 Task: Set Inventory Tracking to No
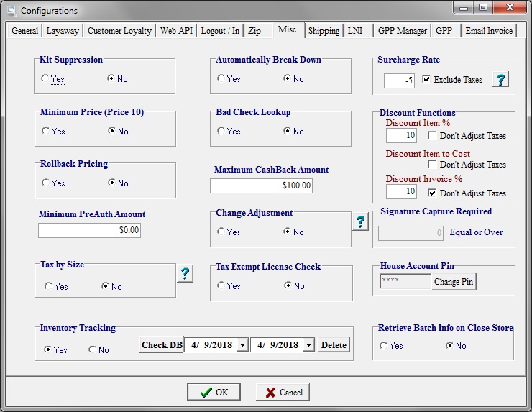pyautogui.click(x=93, y=349)
